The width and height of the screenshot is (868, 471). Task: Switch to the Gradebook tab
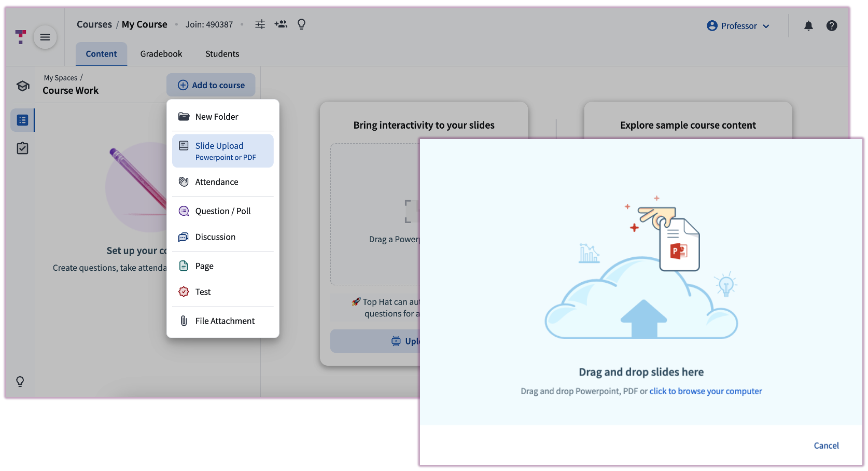[161, 54]
